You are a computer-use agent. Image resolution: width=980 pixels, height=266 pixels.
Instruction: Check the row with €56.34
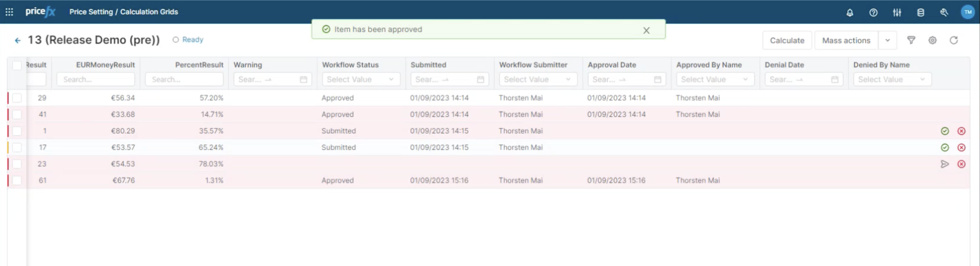17,98
